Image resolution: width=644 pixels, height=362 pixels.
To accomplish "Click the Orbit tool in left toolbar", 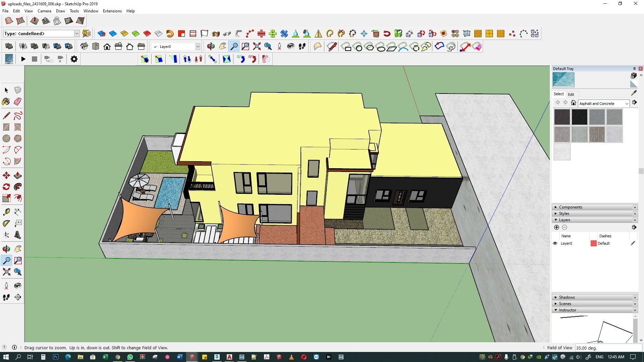I will point(6,249).
